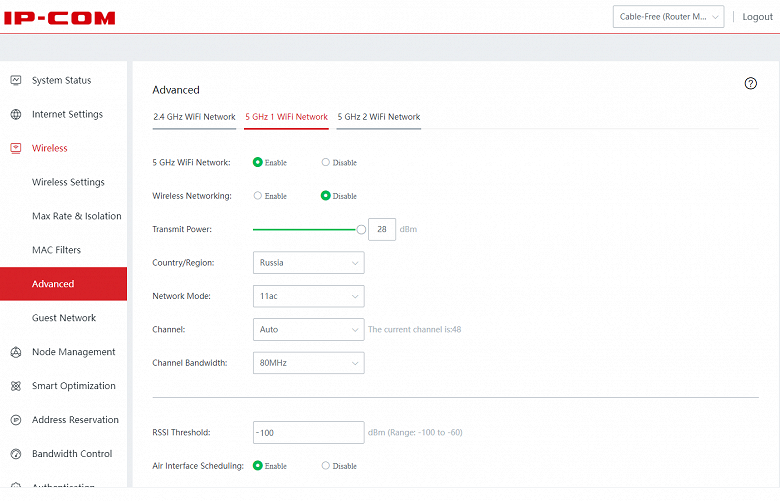Click the Address Reservation icon

point(15,420)
